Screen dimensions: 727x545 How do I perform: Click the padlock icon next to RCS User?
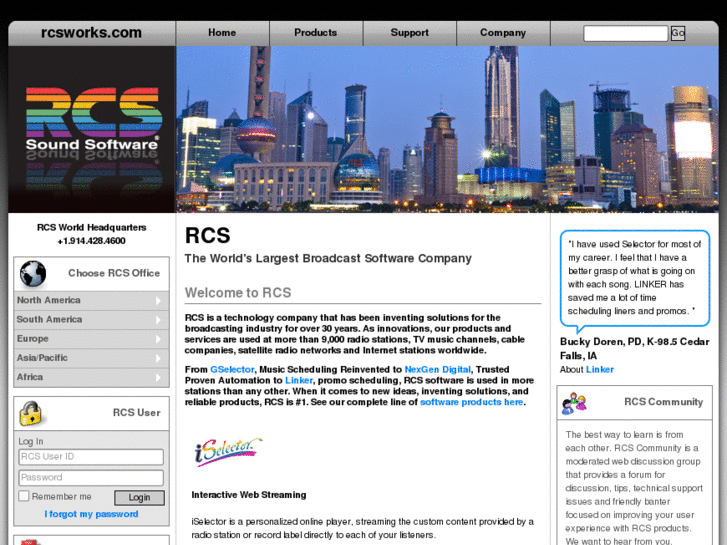(x=31, y=413)
